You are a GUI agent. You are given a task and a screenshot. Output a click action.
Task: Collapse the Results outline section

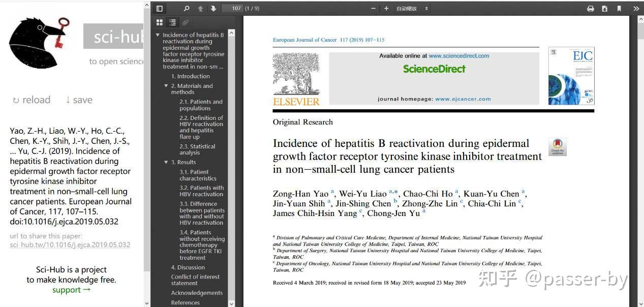pyautogui.click(x=166, y=162)
